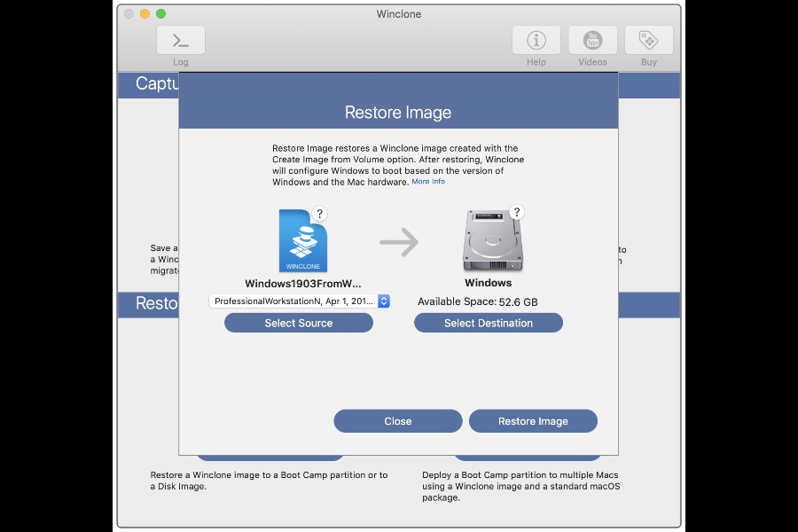Open the More Info link
Screen dimensions: 798x532
pyautogui.click(x=428, y=182)
